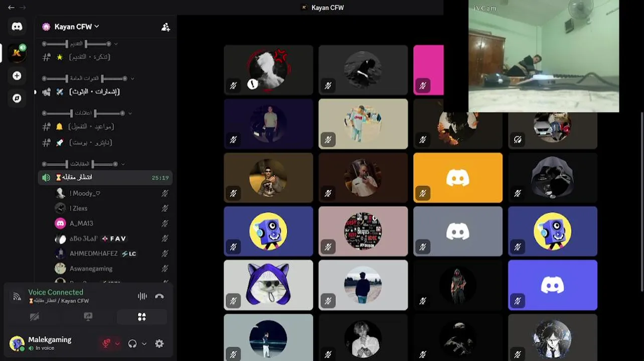Select the Beatles band logos tile

click(x=363, y=231)
